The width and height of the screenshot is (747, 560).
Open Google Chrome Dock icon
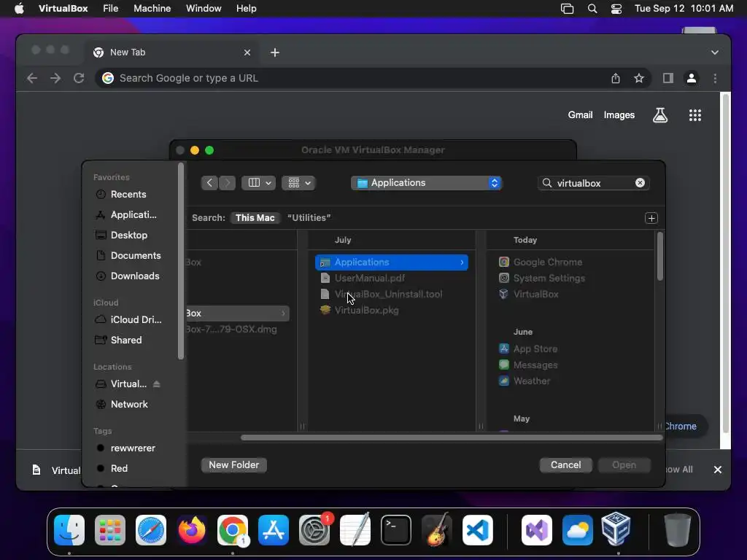point(233,529)
